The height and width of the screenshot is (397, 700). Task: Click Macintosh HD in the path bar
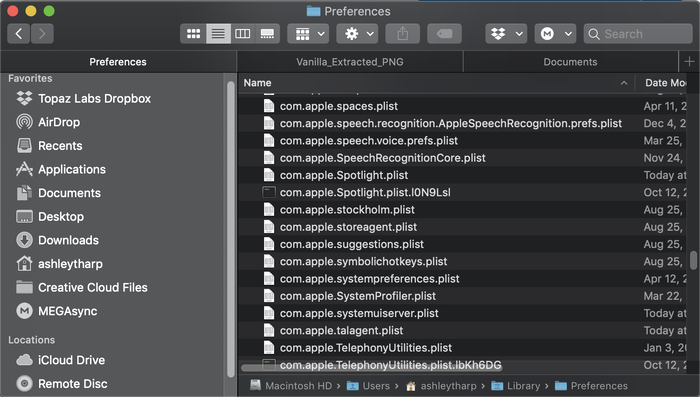tap(291, 386)
